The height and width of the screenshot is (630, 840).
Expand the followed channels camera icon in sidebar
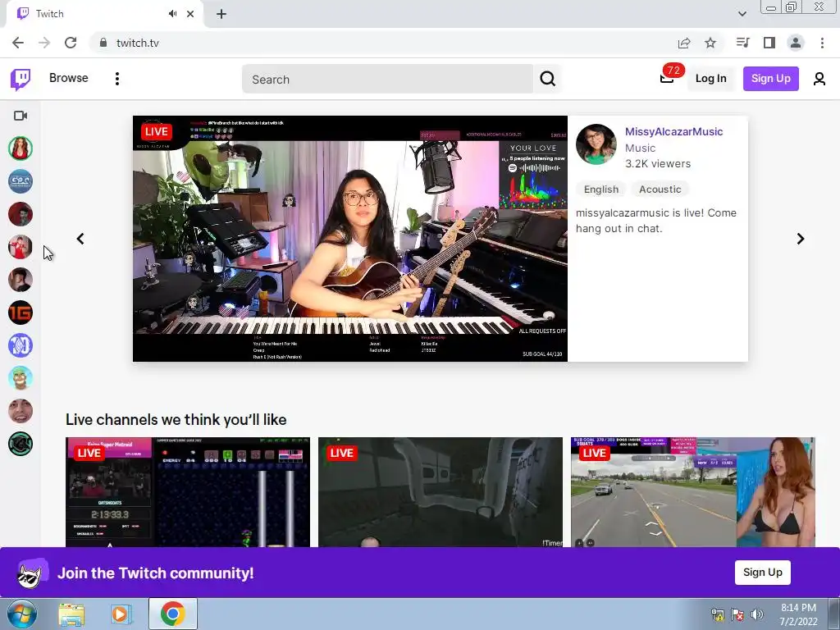(21, 116)
